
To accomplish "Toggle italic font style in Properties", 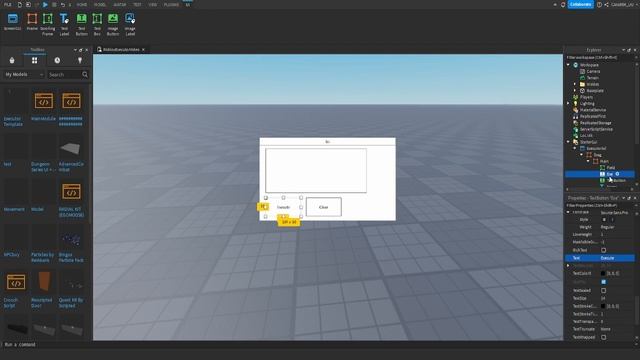I will pos(612,220).
